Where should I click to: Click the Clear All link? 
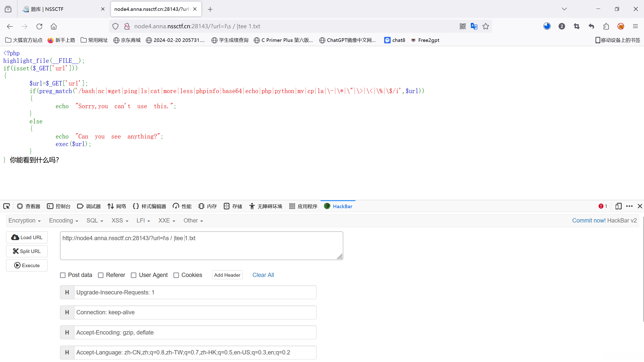[x=263, y=275]
